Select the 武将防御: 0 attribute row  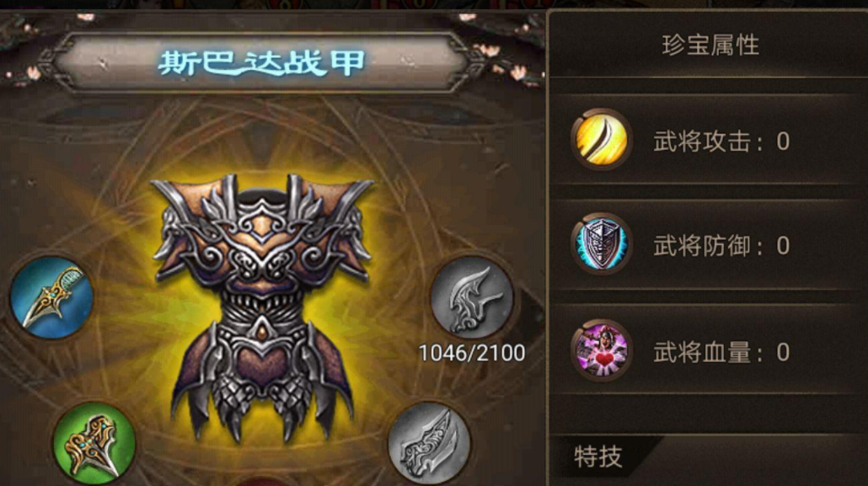pos(709,244)
